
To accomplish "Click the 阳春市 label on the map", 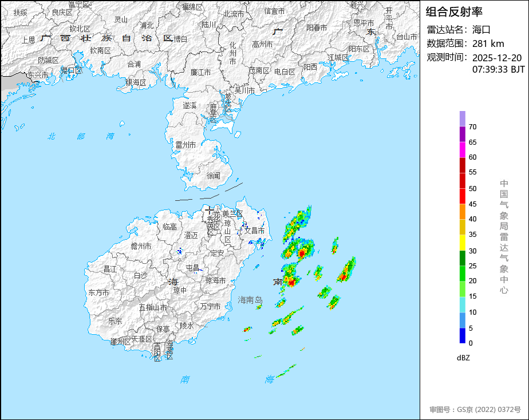I will 317,27.
